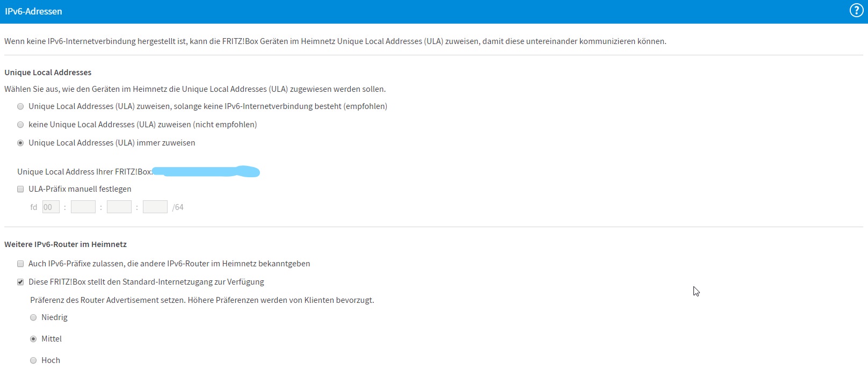Click the Präferenz des Router Advertisement description
Viewport: 868px width, 377px height.
(202, 300)
